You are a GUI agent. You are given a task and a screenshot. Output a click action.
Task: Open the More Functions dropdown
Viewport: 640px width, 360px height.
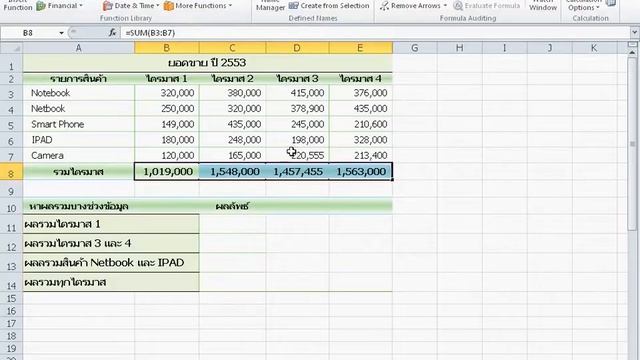(198, 6)
